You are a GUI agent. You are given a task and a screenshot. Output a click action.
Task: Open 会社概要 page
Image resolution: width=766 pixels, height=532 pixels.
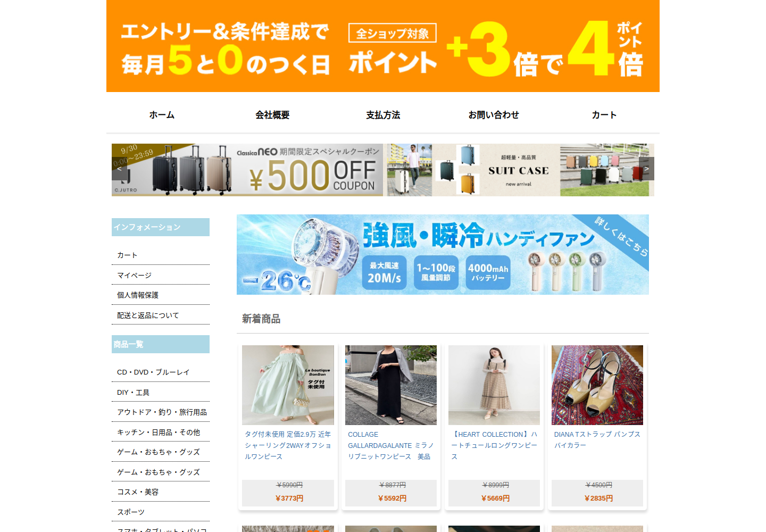click(272, 115)
